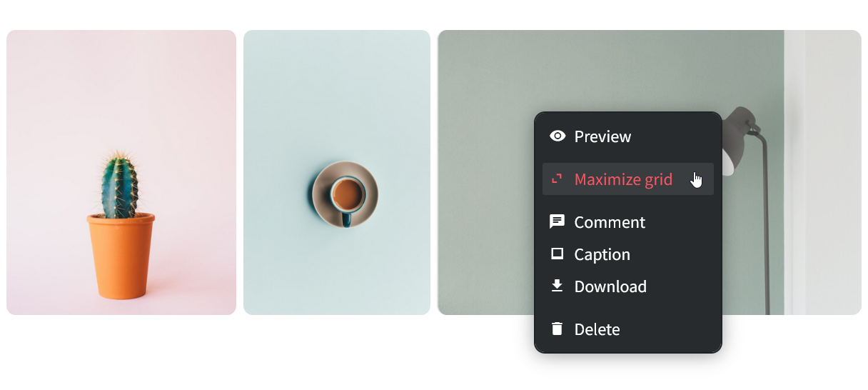Open the green wall lamp photo
The width and height of the screenshot is (868, 390).
[485, 172]
